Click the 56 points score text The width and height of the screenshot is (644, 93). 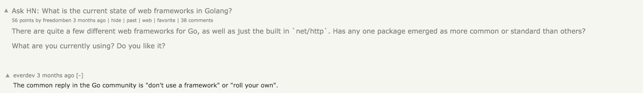pyautogui.click(x=23, y=20)
